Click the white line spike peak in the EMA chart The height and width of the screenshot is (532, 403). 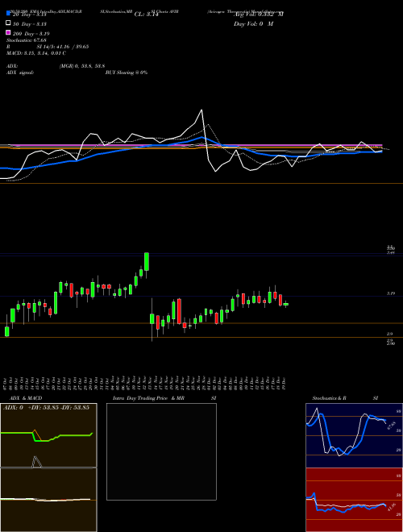pos(201,110)
